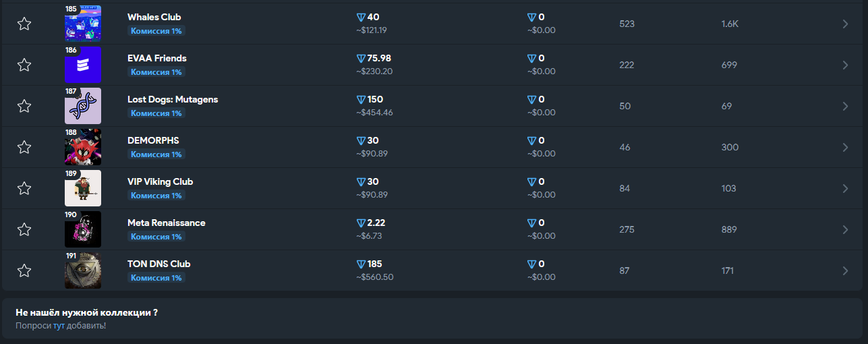
Task: Follow the 'тут' link to add collection
Action: point(59,326)
